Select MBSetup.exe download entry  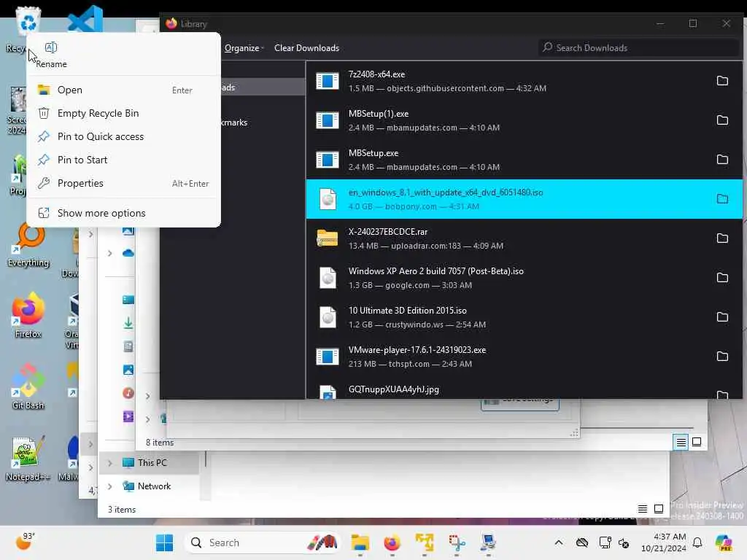(x=524, y=160)
